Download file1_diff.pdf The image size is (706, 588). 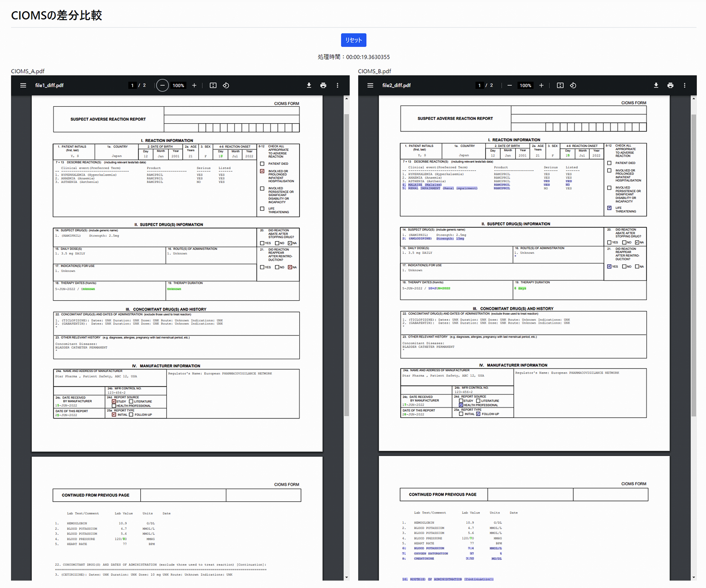click(x=309, y=85)
